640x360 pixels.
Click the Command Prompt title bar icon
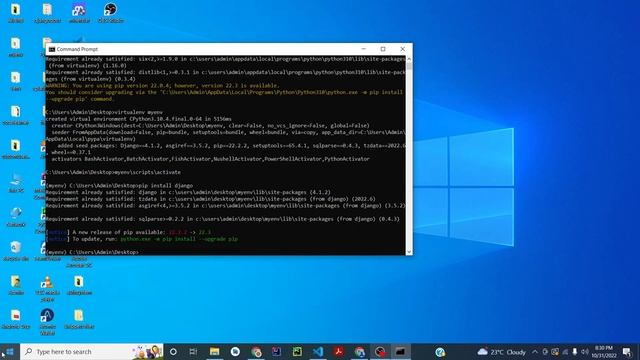pos(52,49)
